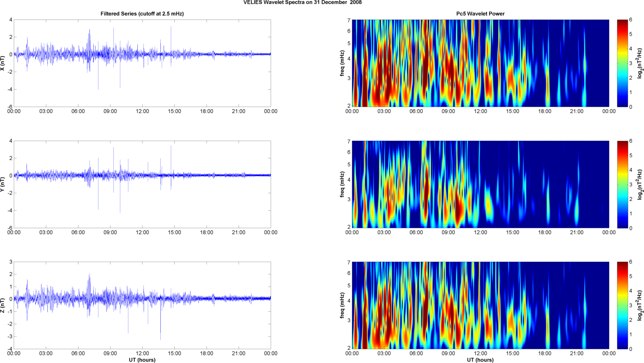Click the 'Y (nT)' axis label

[3, 184]
